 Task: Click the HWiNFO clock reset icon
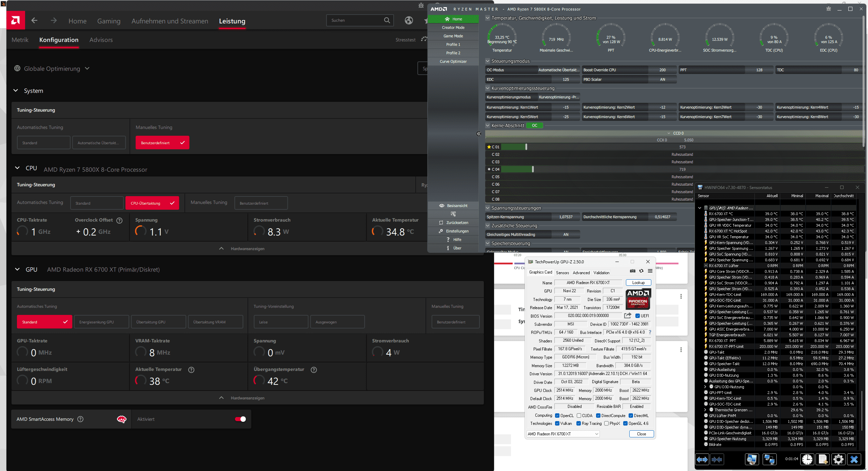pyautogui.click(x=807, y=459)
